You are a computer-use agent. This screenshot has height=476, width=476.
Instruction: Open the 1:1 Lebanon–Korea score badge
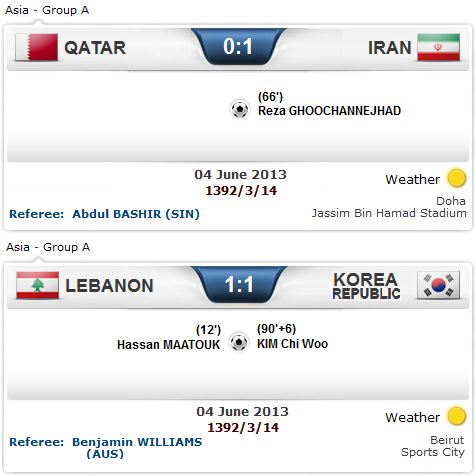239,284
